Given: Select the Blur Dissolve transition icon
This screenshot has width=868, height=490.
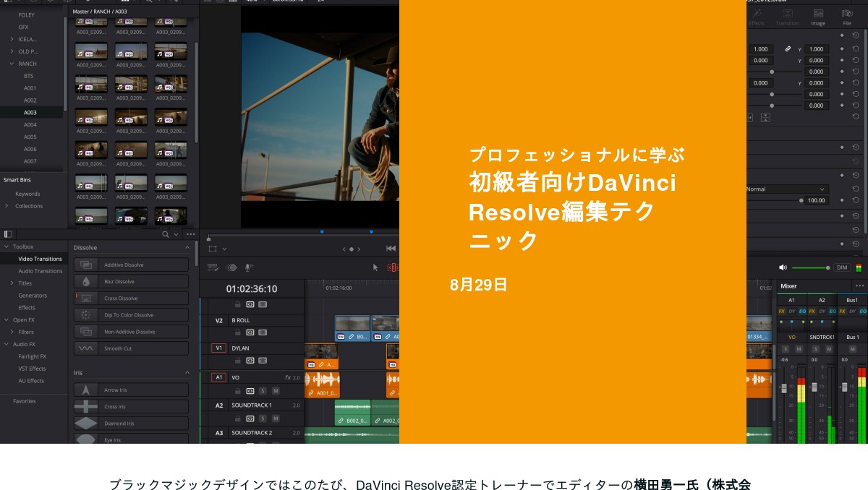Looking at the screenshot, I should point(86,281).
